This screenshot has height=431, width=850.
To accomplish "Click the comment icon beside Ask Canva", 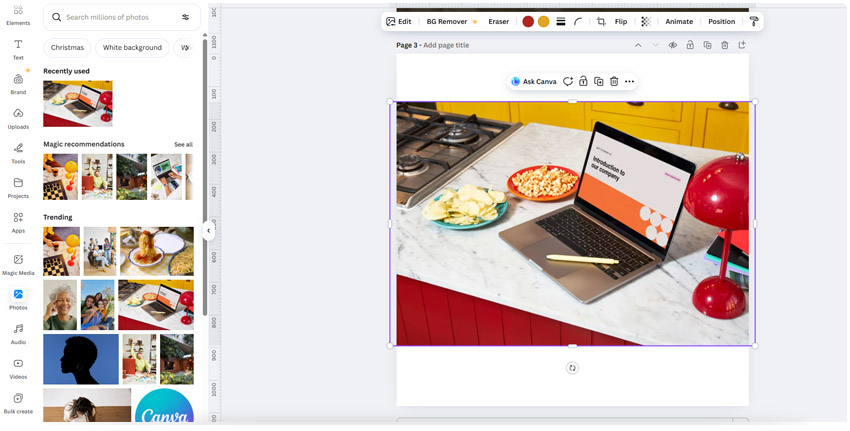I will click(x=568, y=82).
